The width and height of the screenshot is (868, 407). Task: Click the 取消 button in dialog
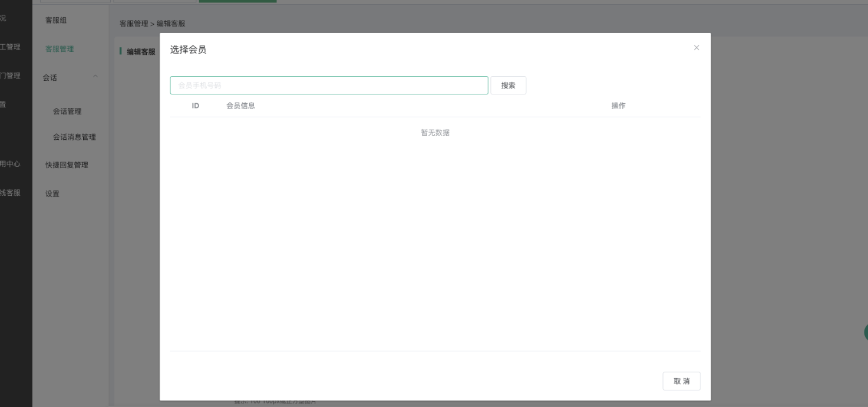tap(681, 381)
